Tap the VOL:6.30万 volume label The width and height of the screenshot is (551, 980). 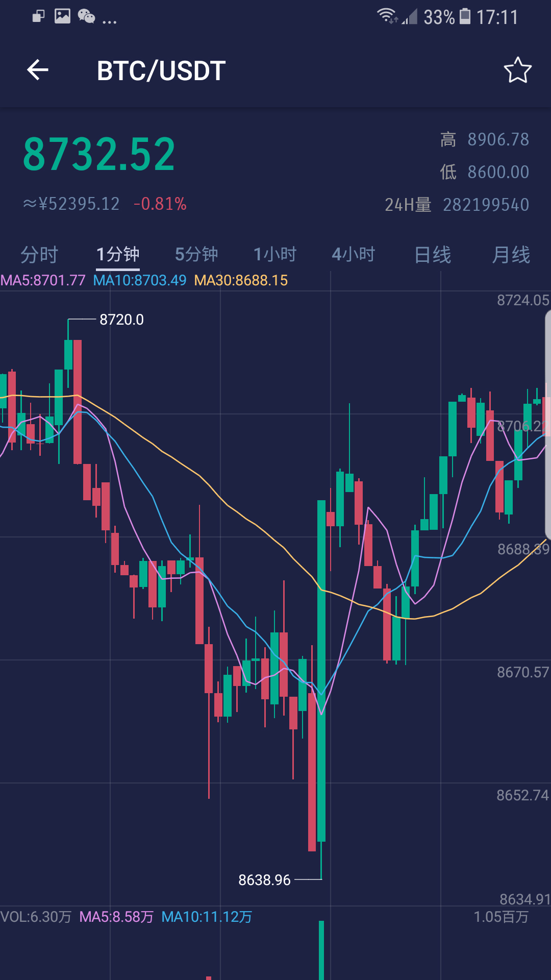tap(36, 917)
